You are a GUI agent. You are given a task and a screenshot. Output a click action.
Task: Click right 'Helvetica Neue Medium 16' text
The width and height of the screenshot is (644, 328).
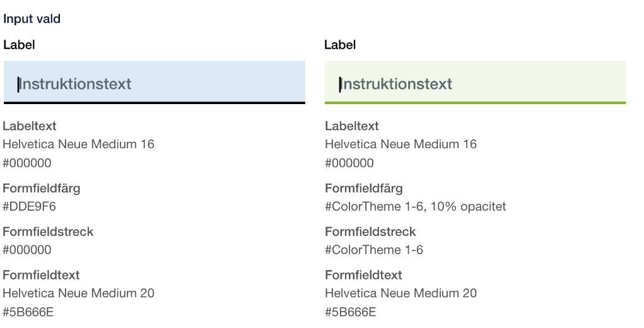coord(401,144)
